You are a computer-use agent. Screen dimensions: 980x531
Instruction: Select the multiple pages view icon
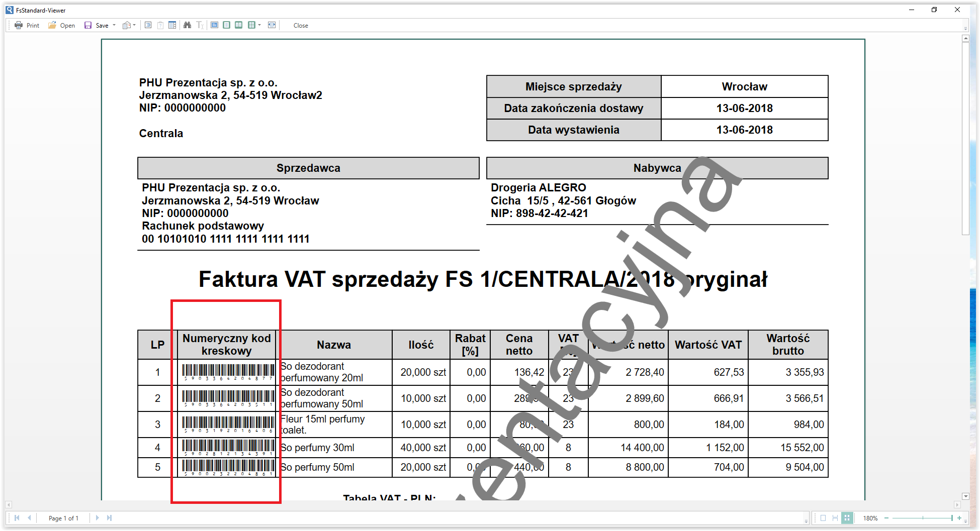click(x=251, y=25)
